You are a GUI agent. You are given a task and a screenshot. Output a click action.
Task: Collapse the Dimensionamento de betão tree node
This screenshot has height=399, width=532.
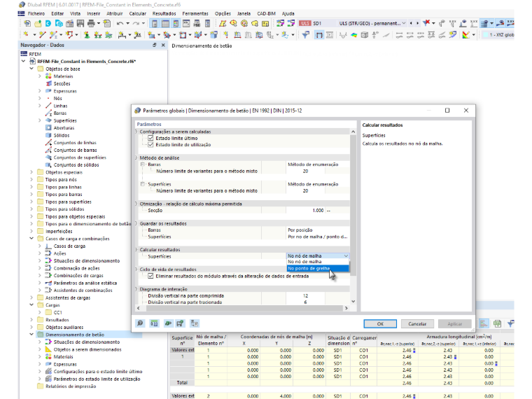tap(31, 335)
